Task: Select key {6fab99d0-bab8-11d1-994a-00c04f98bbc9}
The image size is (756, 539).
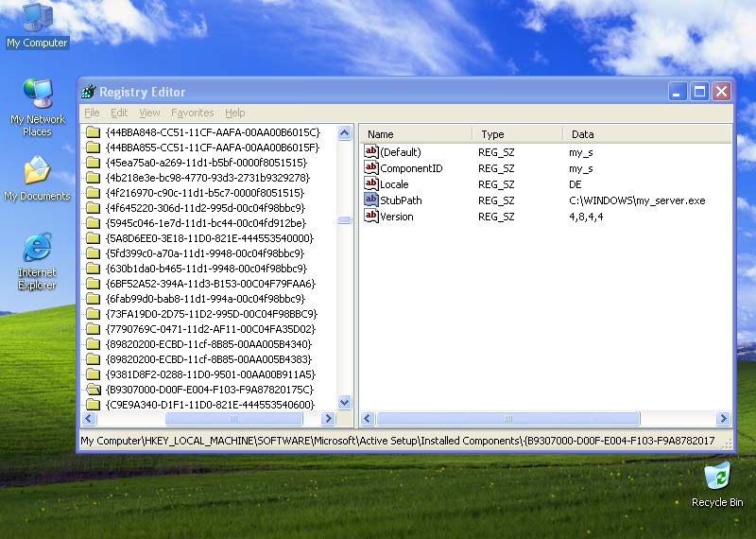Action: [205, 299]
